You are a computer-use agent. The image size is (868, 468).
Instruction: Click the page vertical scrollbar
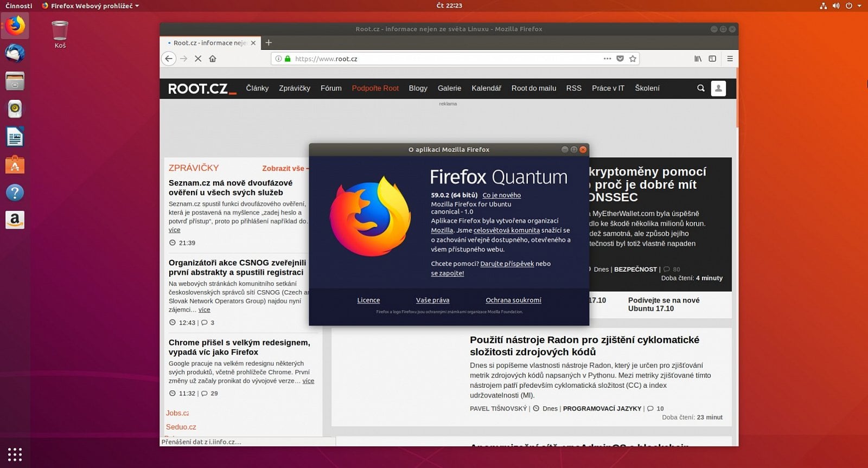pos(737,98)
